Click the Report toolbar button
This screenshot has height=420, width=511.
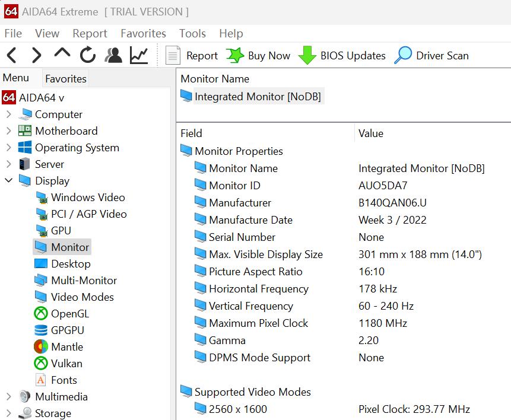point(192,56)
